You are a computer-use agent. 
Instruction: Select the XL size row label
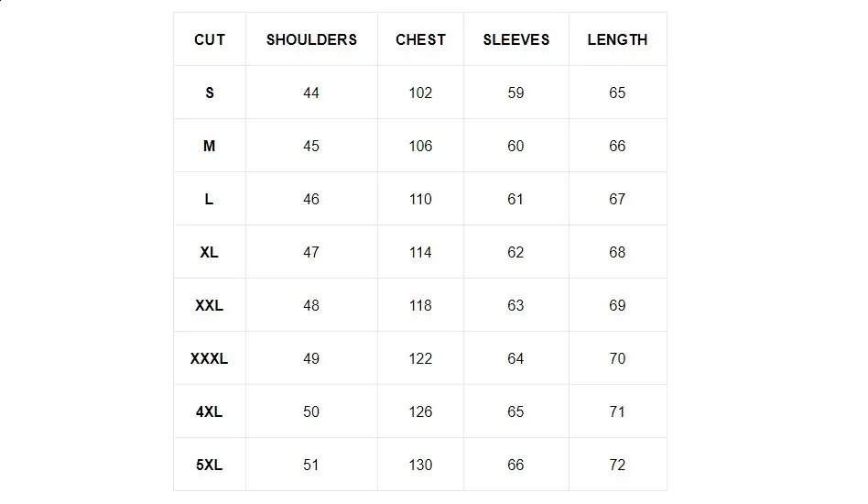coord(210,252)
